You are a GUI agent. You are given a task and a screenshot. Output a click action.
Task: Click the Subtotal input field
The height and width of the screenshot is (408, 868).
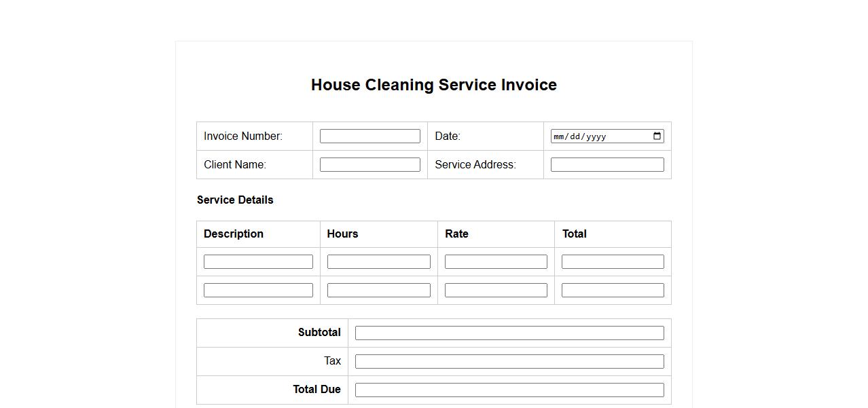[509, 333]
